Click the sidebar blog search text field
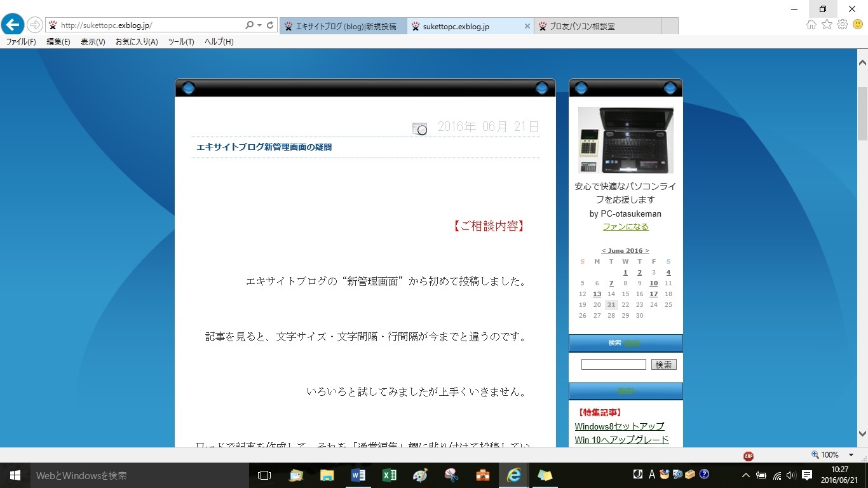Image resolution: width=868 pixels, height=488 pixels. (613, 365)
